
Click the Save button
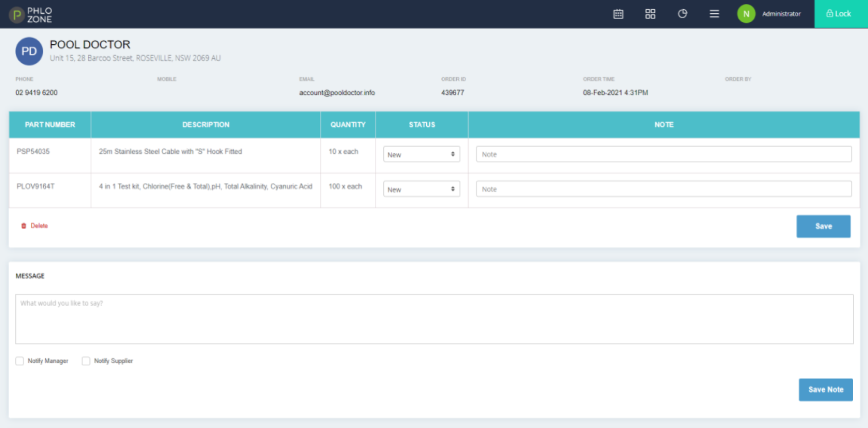click(823, 226)
